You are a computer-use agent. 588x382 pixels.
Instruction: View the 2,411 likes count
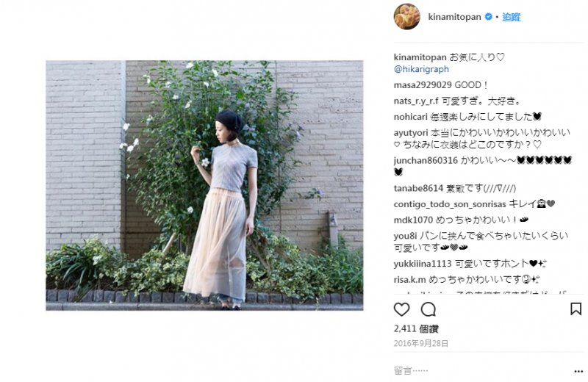point(416,329)
